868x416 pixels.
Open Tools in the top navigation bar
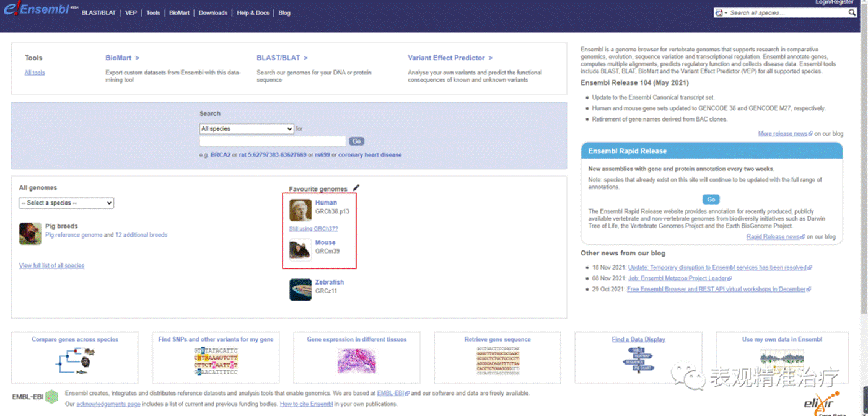point(153,13)
